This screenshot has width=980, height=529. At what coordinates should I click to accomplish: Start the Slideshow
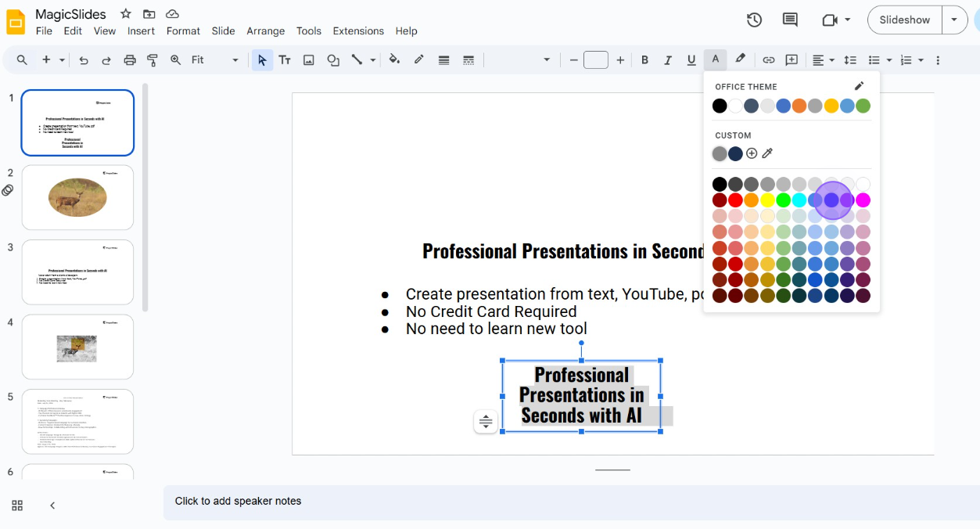(x=904, y=20)
